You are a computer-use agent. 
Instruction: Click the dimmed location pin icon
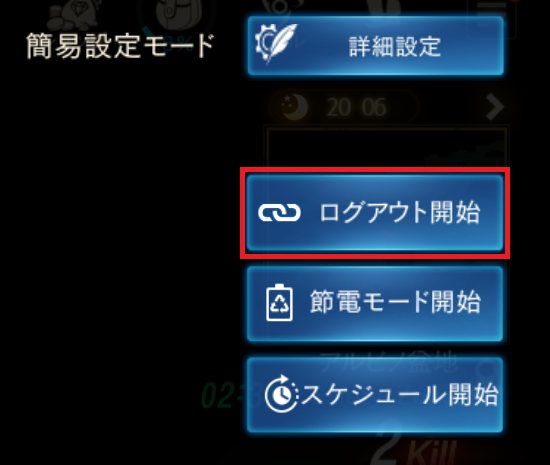[x=489, y=369]
